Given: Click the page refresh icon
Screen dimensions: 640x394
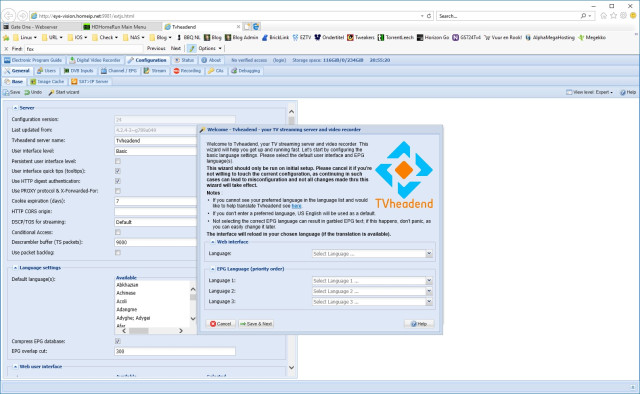Looking at the screenshot, I should point(429,16).
